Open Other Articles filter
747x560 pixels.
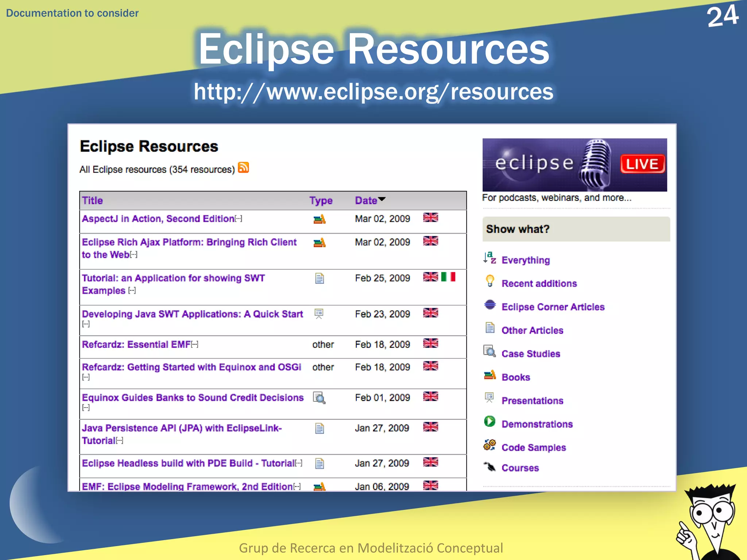coord(532,330)
